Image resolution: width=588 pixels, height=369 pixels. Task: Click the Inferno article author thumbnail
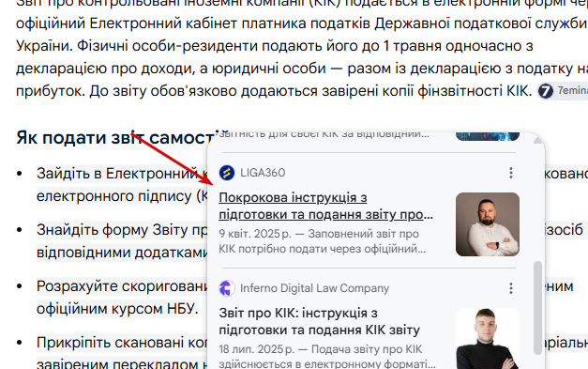pyautogui.click(x=488, y=338)
